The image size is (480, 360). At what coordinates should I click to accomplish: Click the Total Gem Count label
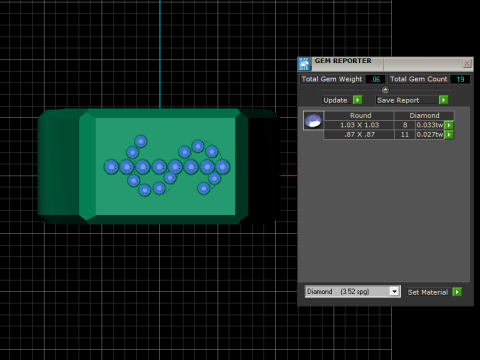coord(418,79)
